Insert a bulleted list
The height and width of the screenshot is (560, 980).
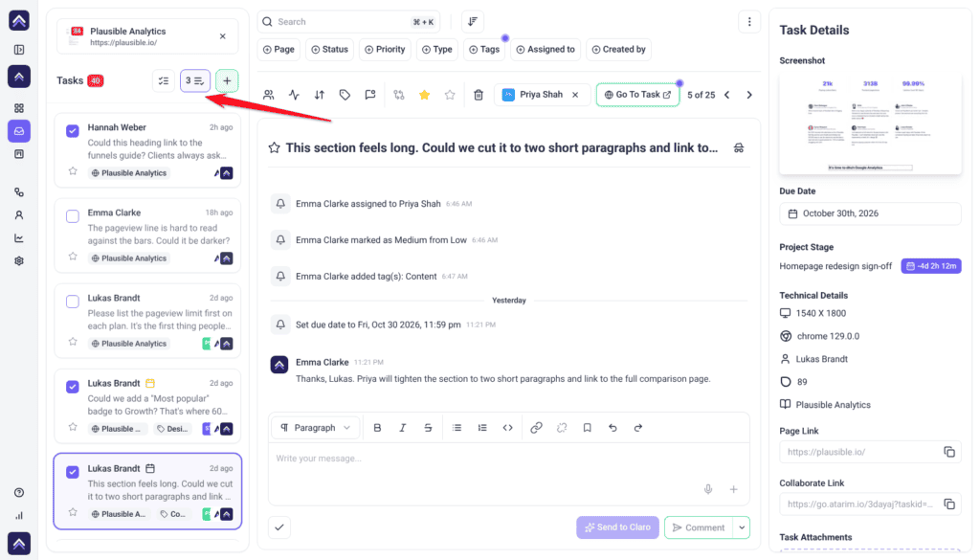pyautogui.click(x=457, y=428)
